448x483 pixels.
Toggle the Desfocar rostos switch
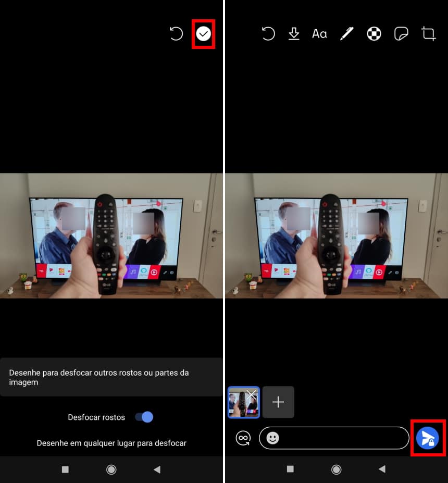click(144, 417)
